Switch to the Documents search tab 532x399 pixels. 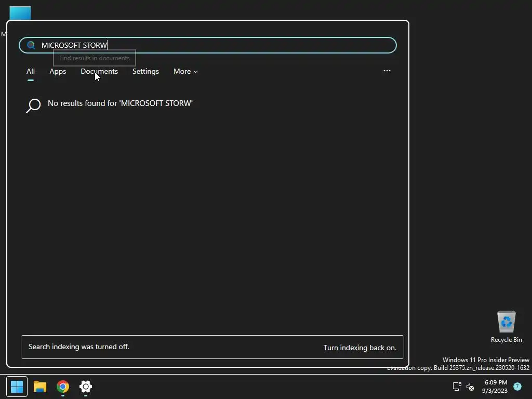coord(99,71)
